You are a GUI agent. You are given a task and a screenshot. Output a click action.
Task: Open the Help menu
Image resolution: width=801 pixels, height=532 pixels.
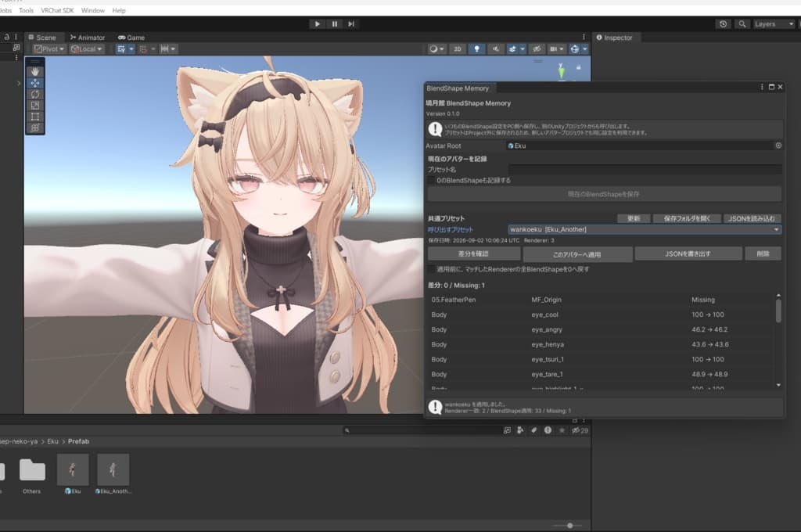pyautogui.click(x=119, y=10)
